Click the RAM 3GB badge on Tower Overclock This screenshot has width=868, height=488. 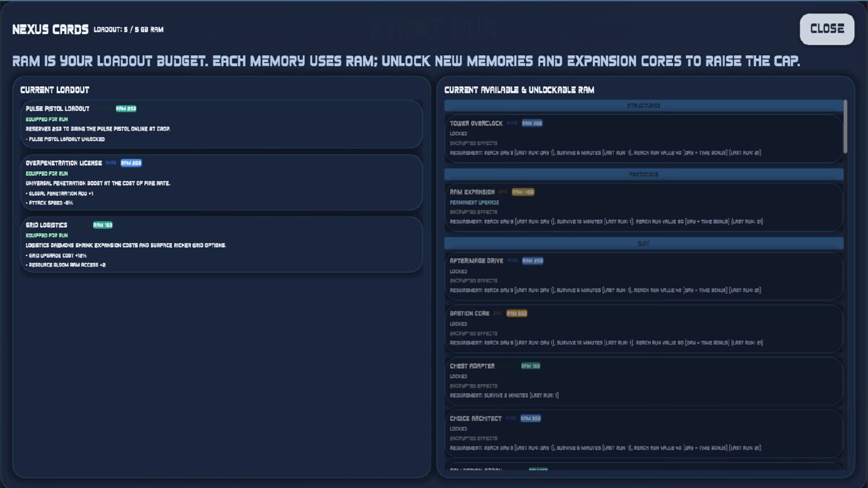click(x=532, y=122)
